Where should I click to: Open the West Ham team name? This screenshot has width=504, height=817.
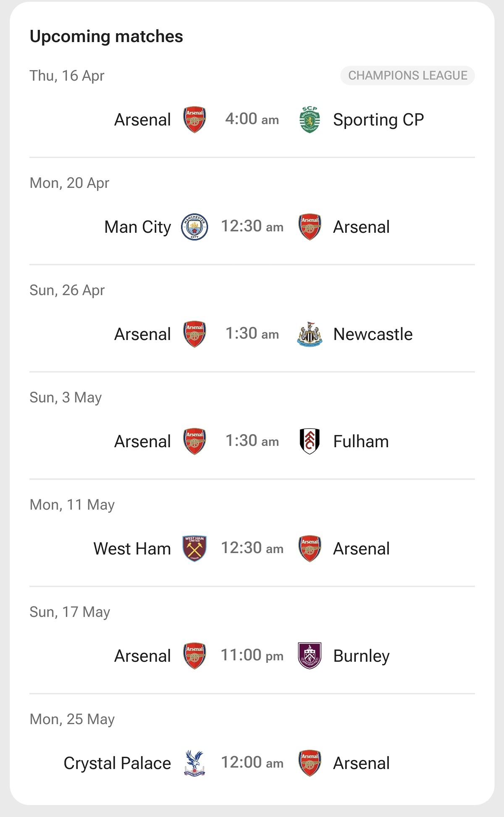pyautogui.click(x=132, y=549)
